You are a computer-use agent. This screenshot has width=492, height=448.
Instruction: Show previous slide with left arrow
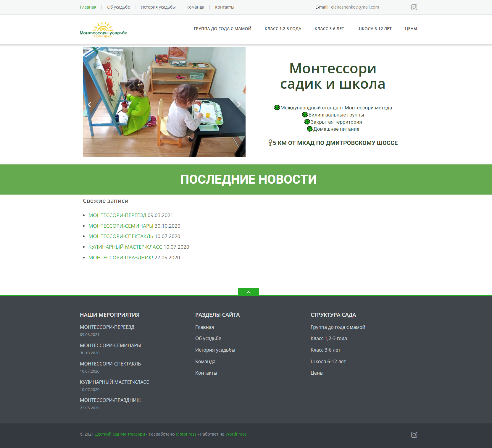pos(90,104)
